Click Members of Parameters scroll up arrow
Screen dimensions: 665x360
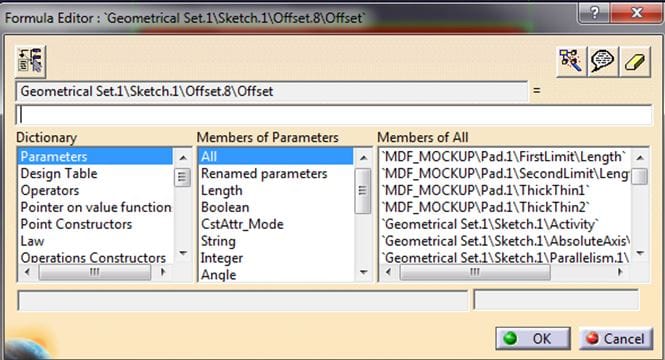pos(363,158)
